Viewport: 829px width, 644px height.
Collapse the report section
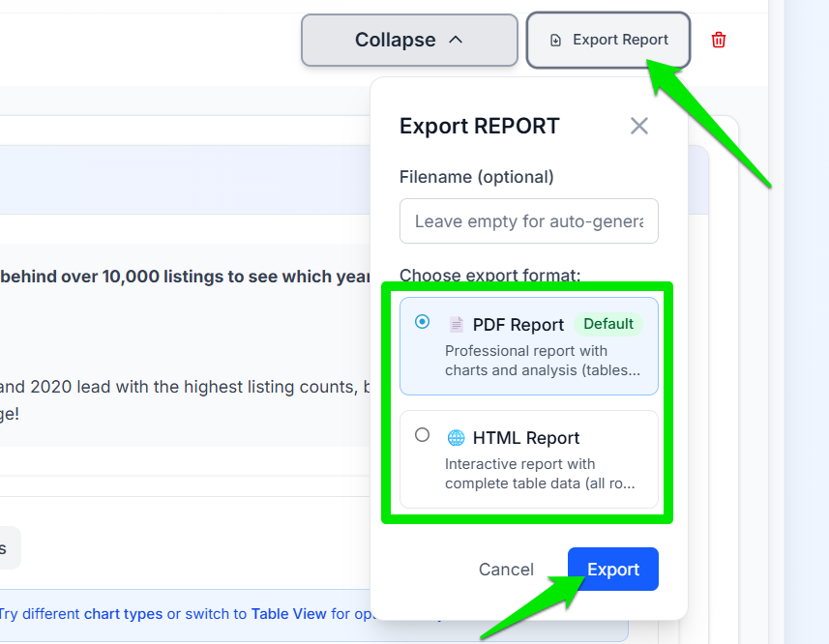coord(408,40)
